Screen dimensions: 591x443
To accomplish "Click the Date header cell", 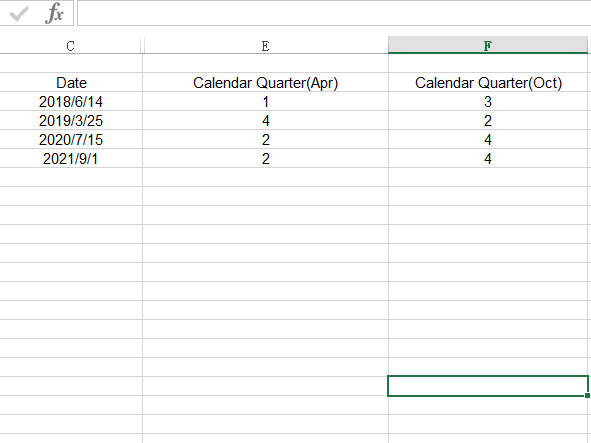I will [x=71, y=83].
